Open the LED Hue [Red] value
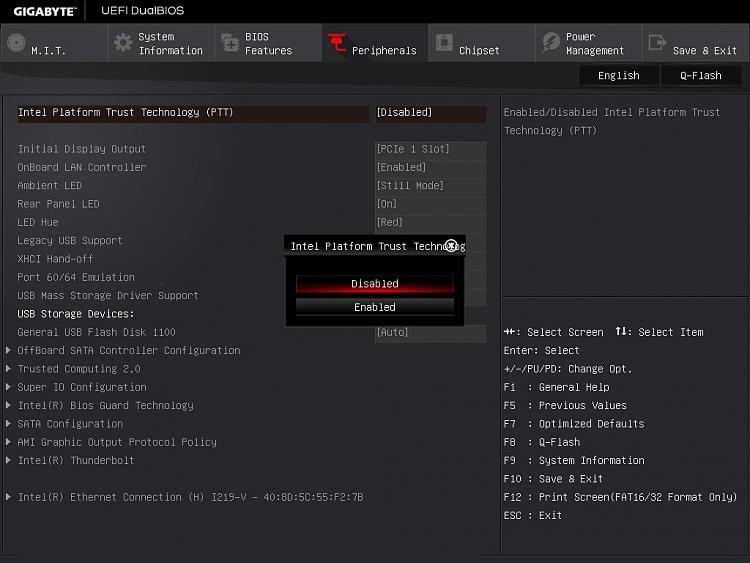This screenshot has width=750, height=563. (x=430, y=222)
